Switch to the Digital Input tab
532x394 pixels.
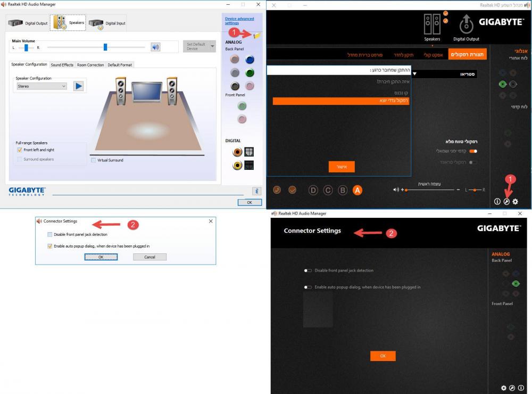coord(107,23)
